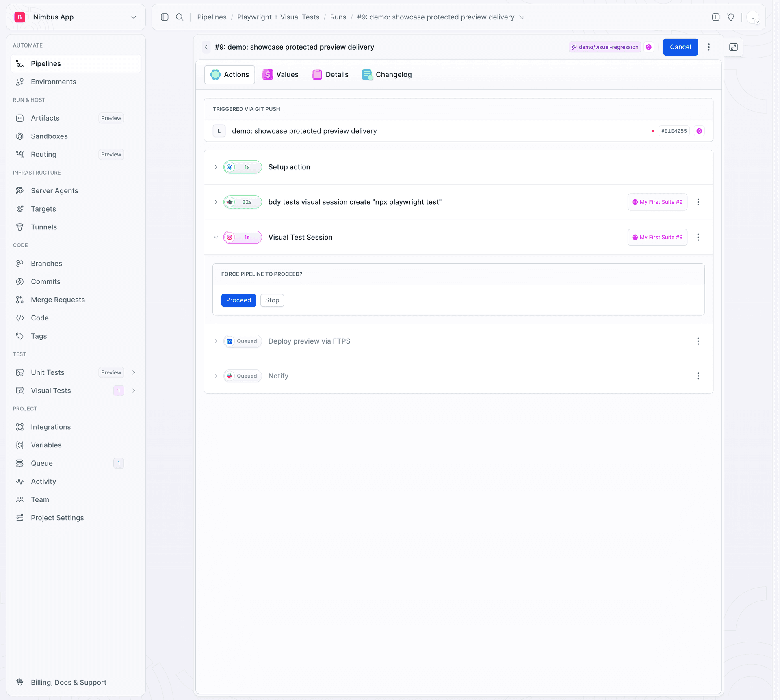Open notifications bell icon
The width and height of the screenshot is (780, 700).
point(731,17)
